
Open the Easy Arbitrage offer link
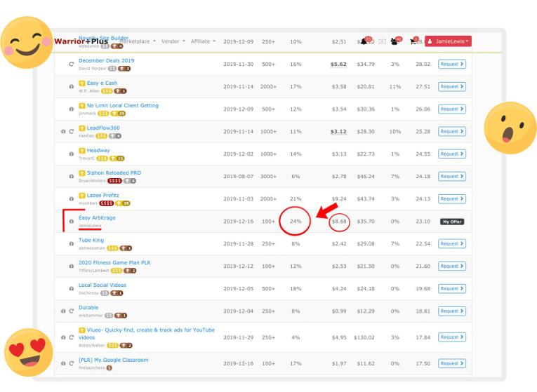click(x=97, y=218)
